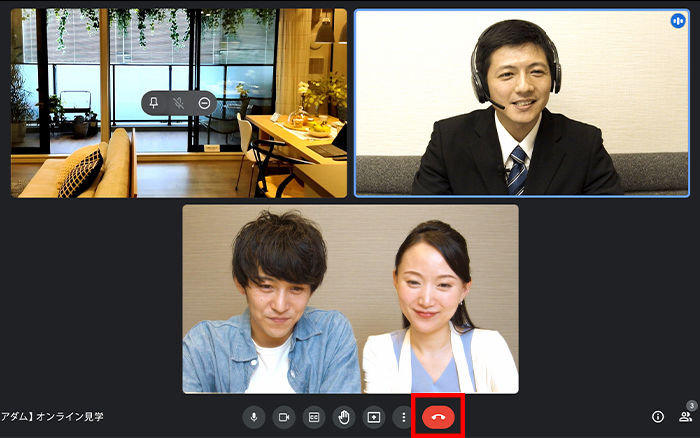Toggle the camera on/off button
Screen dimensions: 700x438
coord(284,417)
